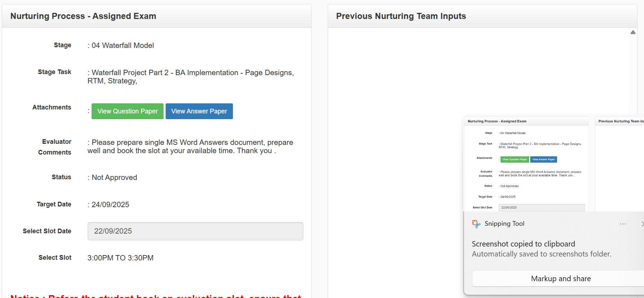Viewport: 644px width, 298px height.
Task: Click the red Notice text at the bottom
Action: click(x=156, y=295)
